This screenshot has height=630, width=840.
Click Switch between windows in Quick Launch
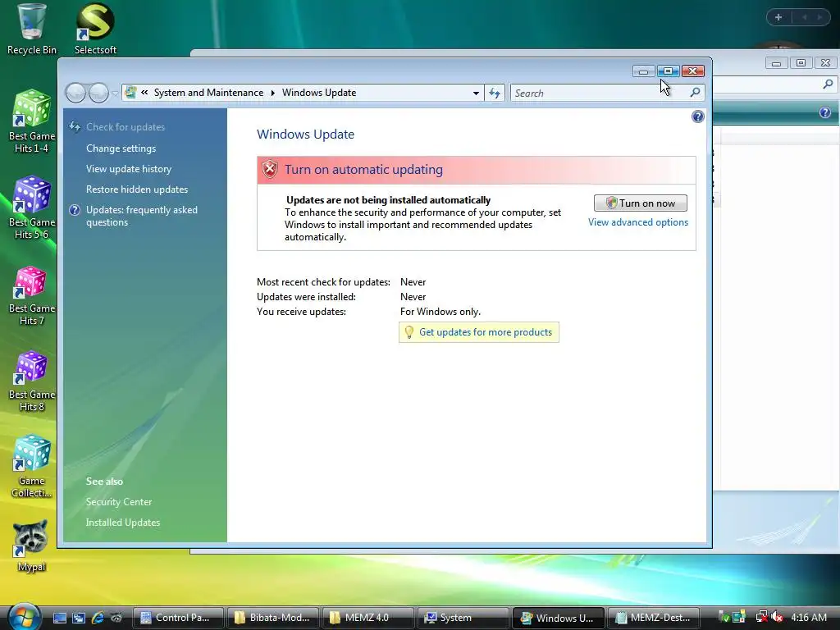tap(79, 618)
